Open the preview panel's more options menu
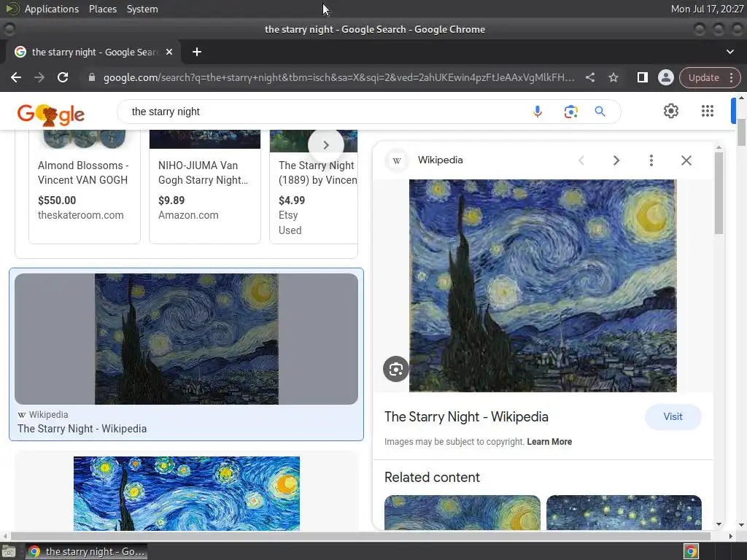This screenshot has width=747, height=560. tap(651, 160)
